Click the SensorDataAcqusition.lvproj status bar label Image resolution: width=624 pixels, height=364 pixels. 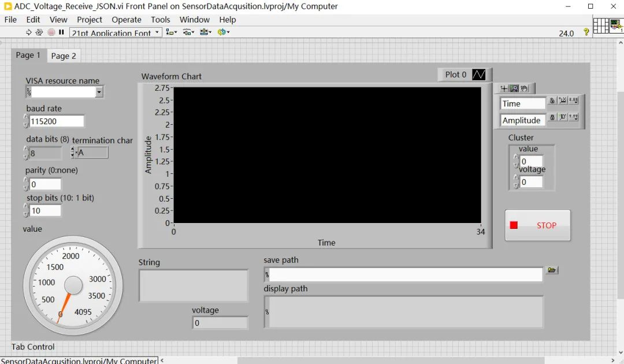coord(79,361)
